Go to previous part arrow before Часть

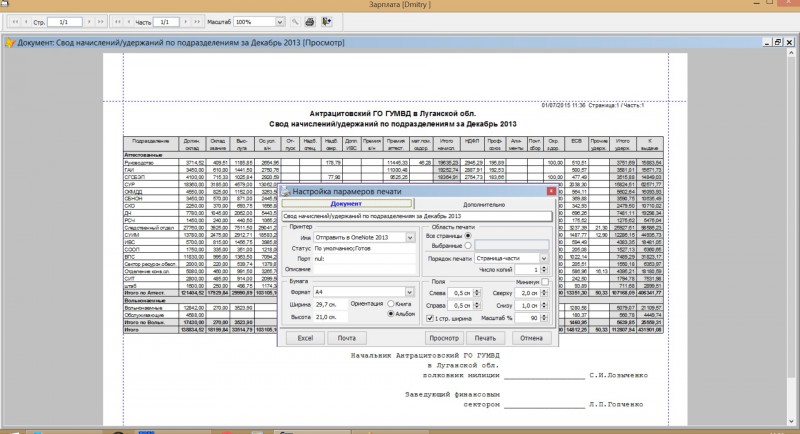point(129,22)
